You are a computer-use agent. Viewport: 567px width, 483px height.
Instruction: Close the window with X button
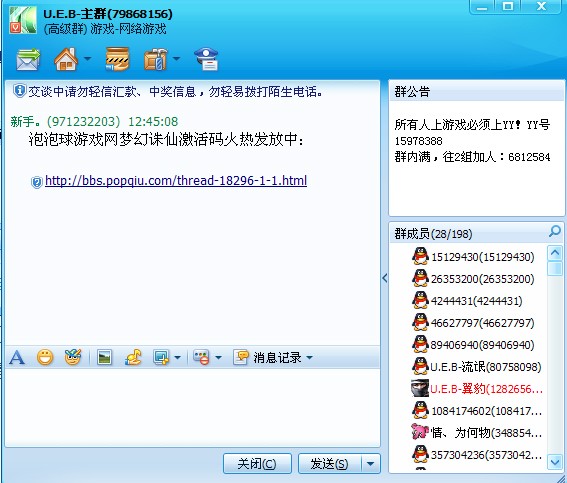pos(541,7)
